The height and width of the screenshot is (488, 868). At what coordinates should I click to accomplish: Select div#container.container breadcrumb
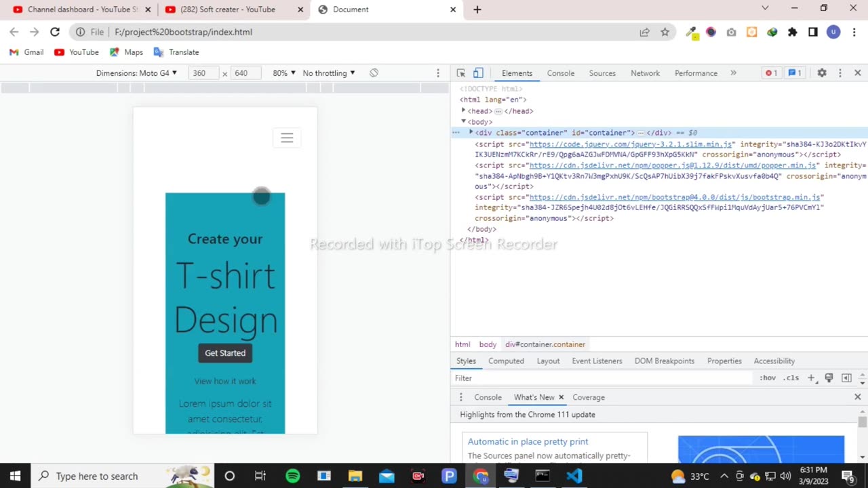tap(545, 344)
